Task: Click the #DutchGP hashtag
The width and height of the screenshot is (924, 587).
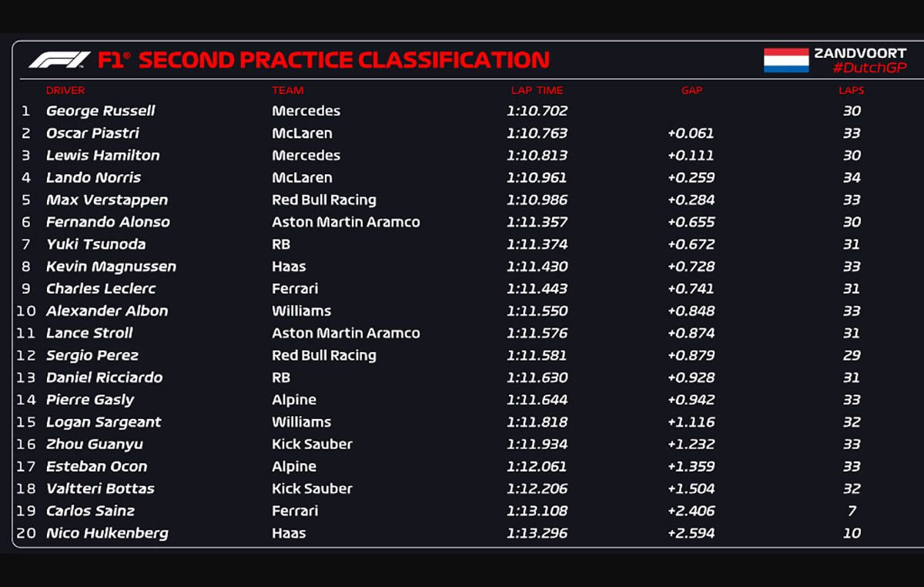Action: point(869,69)
